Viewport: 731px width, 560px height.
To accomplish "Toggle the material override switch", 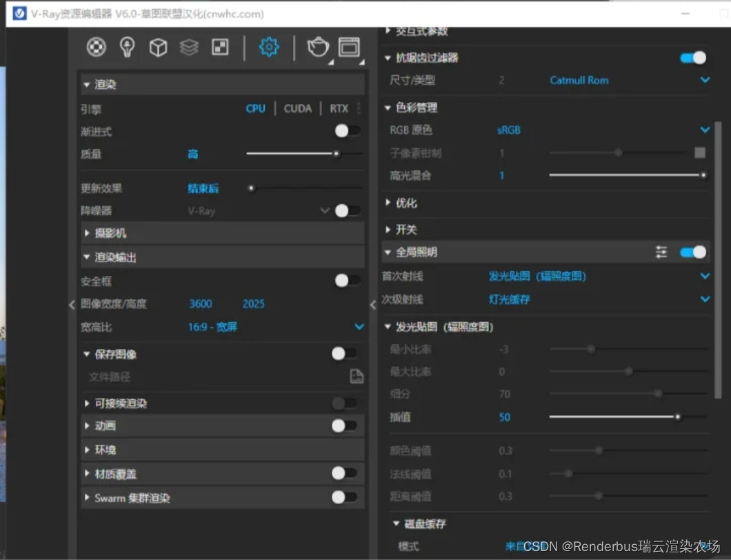I will pos(345,474).
